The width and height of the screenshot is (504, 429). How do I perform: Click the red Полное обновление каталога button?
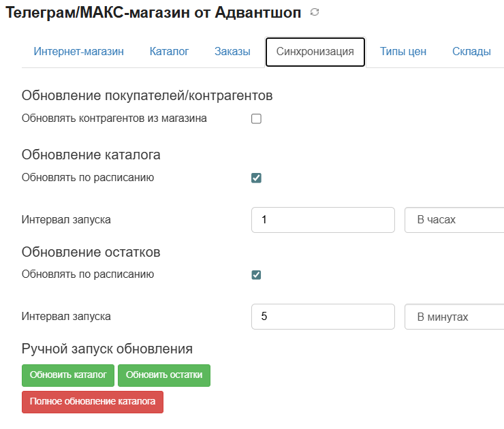pyautogui.click(x=93, y=402)
